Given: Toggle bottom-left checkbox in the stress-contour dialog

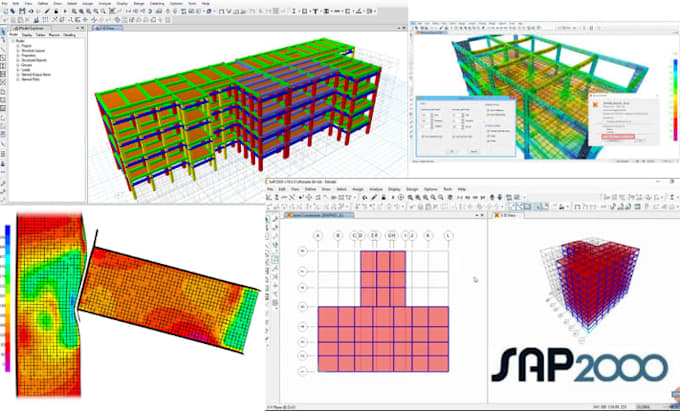Looking at the screenshot, I should 423,137.
